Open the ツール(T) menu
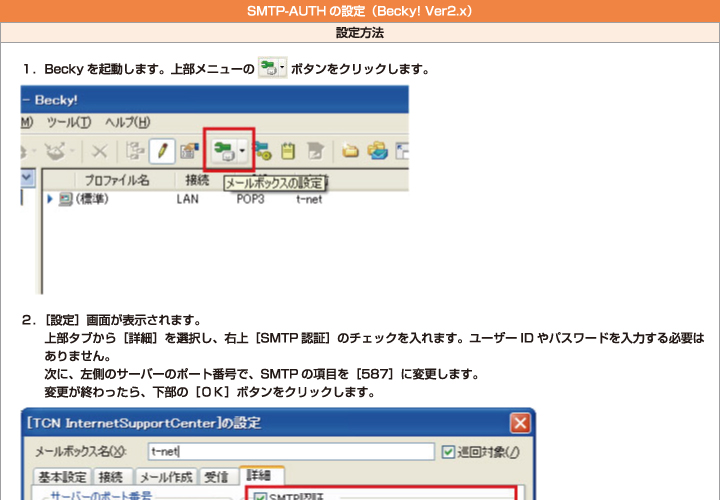 coord(69,123)
